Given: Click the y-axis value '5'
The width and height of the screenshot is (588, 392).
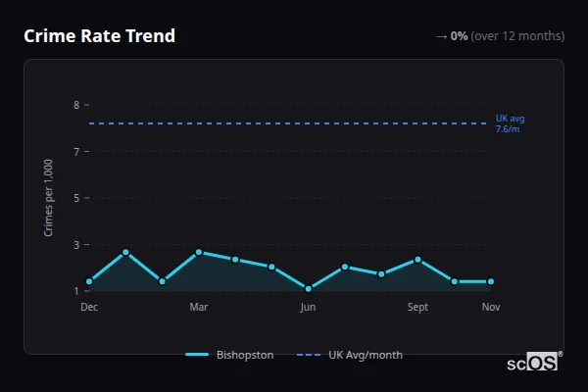Looking at the screenshot, I should pyautogui.click(x=76, y=198).
